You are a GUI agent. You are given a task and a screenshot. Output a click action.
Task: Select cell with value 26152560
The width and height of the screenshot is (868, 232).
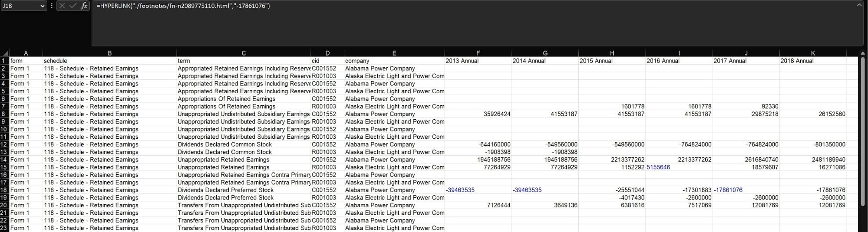point(813,114)
